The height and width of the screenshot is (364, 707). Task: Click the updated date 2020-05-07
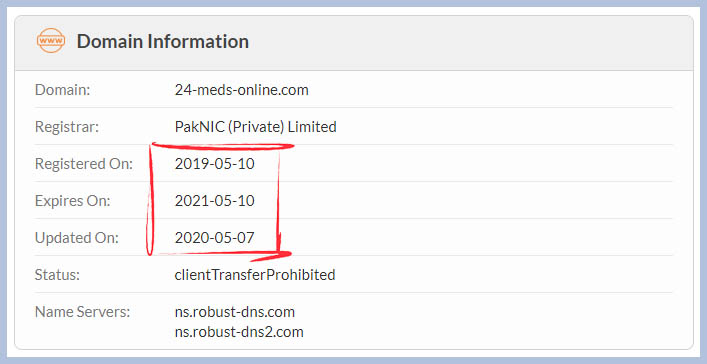[215, 238]
